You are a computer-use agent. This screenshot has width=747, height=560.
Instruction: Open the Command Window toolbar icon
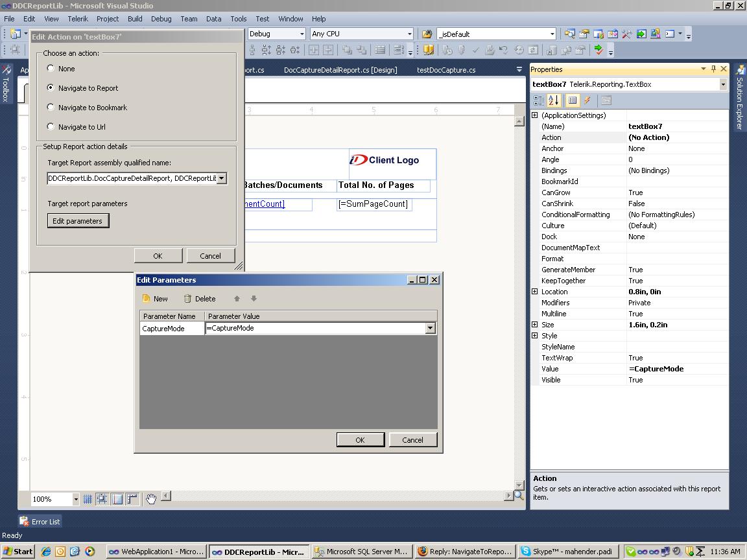[x=670, y=34]
